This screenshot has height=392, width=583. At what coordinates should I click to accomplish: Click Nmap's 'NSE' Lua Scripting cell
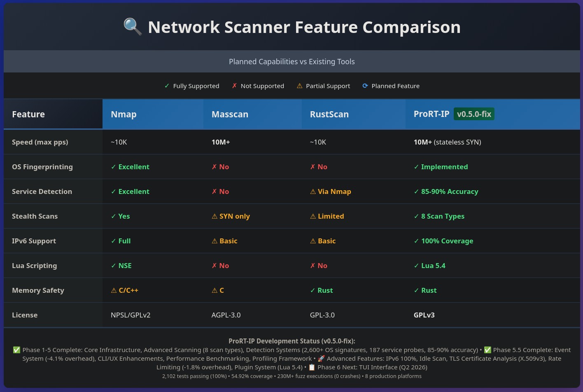coord(121,266)
